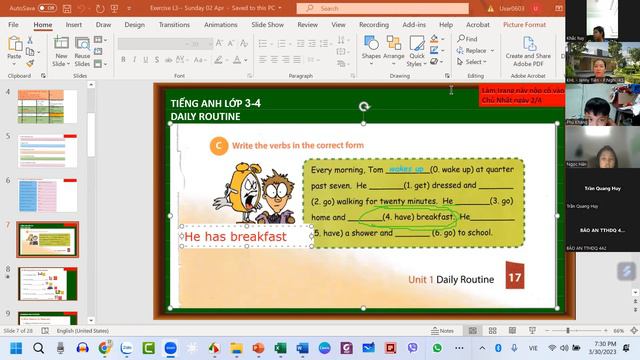This screenshot has width=640, height=360.
Task: Open the Change Case Aa dropdown
Action: click(199, 60)
